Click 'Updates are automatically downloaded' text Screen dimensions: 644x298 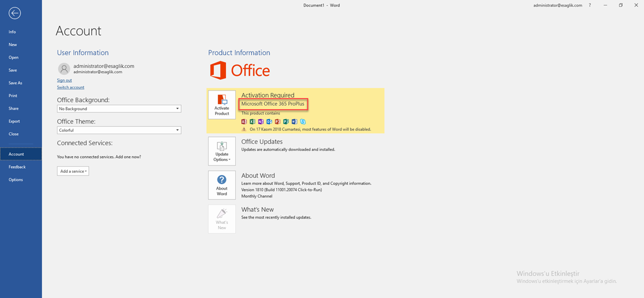(288, 149)
